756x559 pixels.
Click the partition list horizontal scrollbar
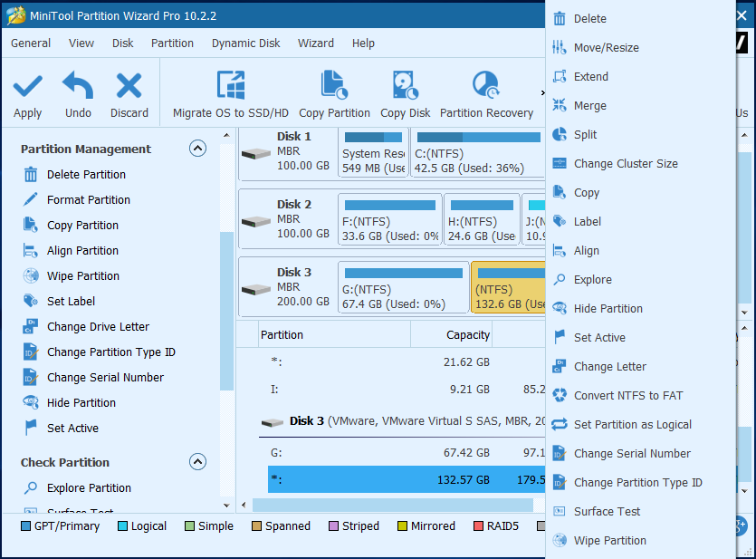(392, 505)
